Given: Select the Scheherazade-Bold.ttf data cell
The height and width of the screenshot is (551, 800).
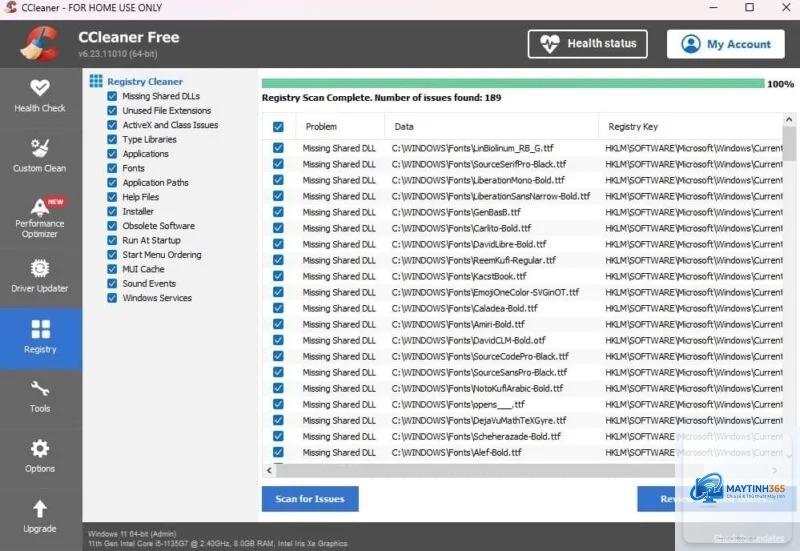Looking at the screenshot, I should 476,436.
